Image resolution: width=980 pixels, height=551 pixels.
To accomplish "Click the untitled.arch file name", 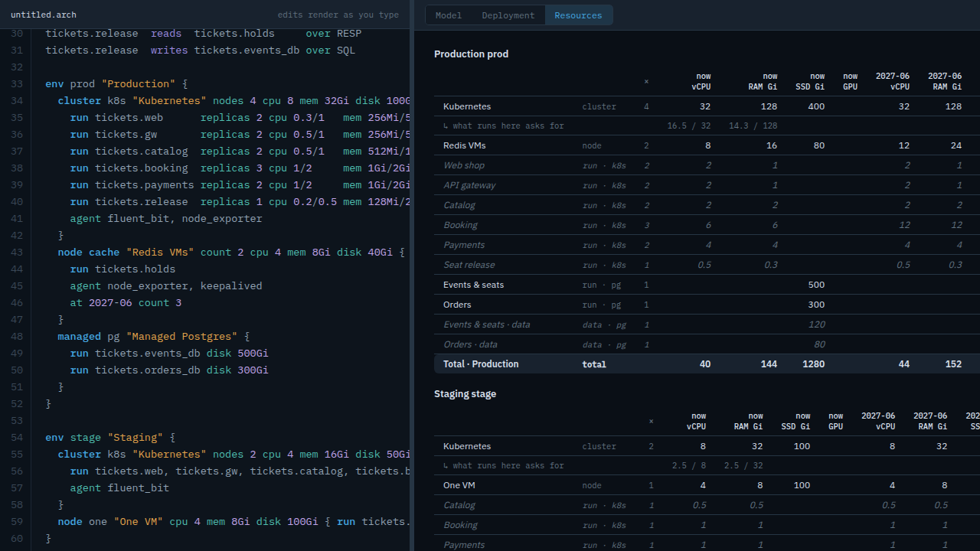I will (44, 15).
